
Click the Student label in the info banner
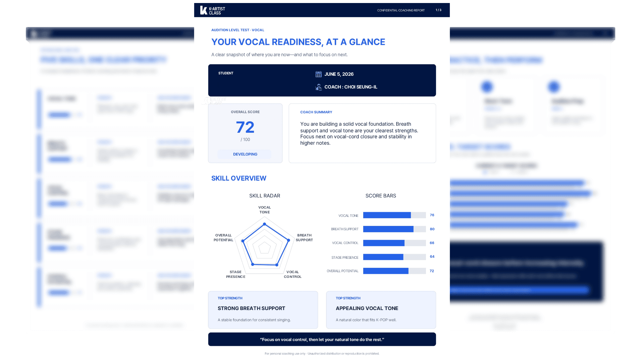coord(226,73)
